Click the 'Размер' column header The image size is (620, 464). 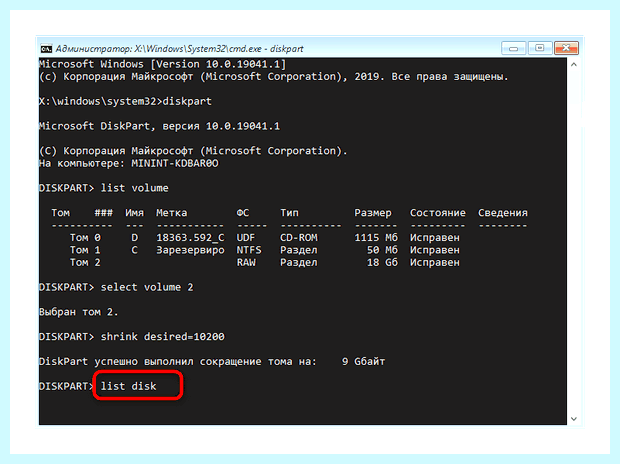(x=373, y=213)
